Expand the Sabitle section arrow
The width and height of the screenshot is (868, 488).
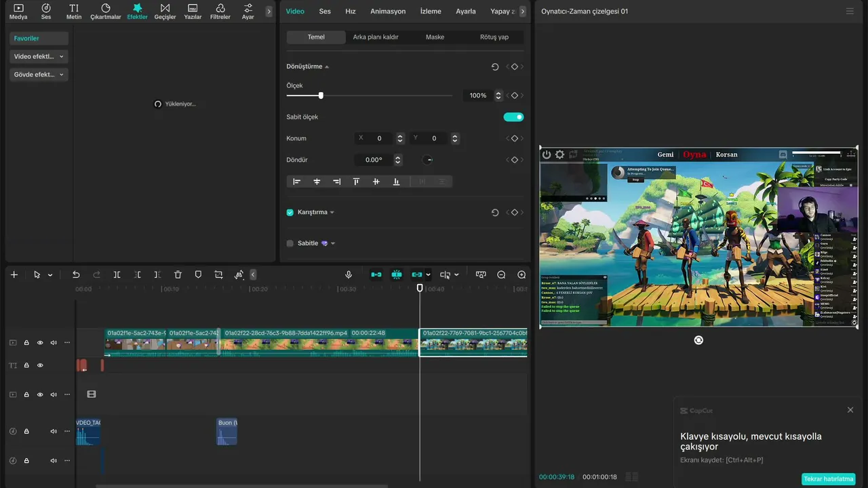[x=333, y=243]
